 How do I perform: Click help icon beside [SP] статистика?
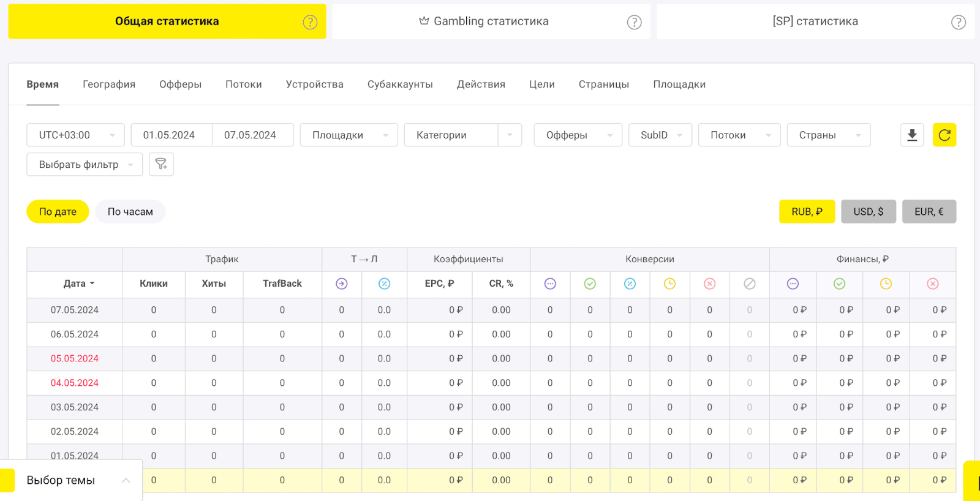958,22
